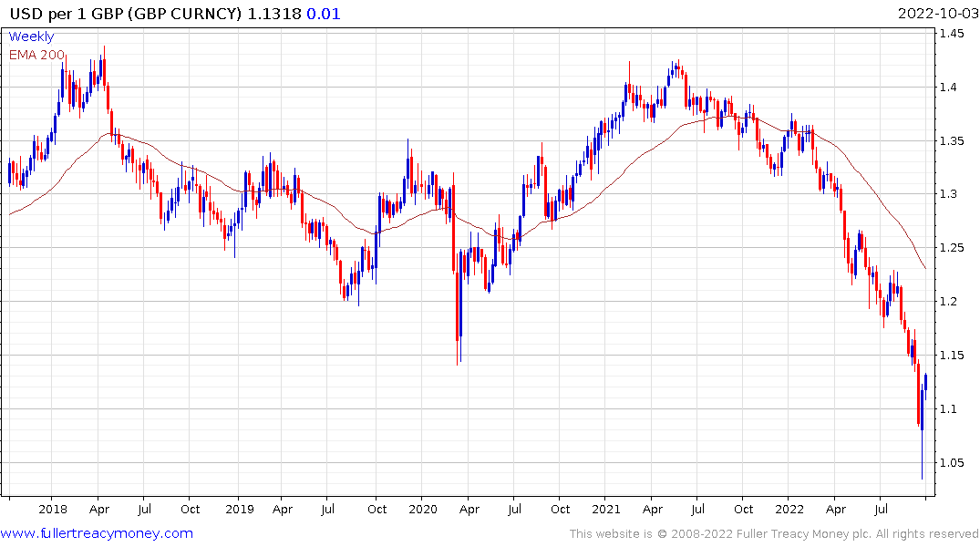
Task: Click the 1.1318 last price value
Action: click(x=274, y=14)
